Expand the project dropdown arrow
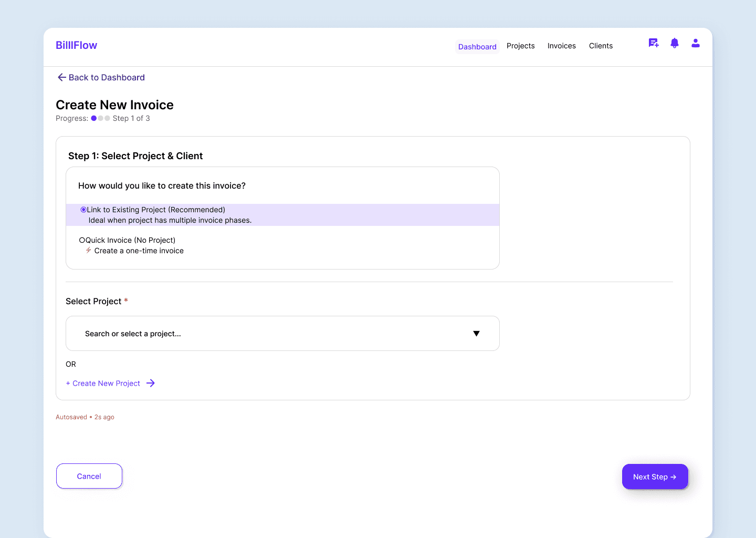 click(476, 334)
